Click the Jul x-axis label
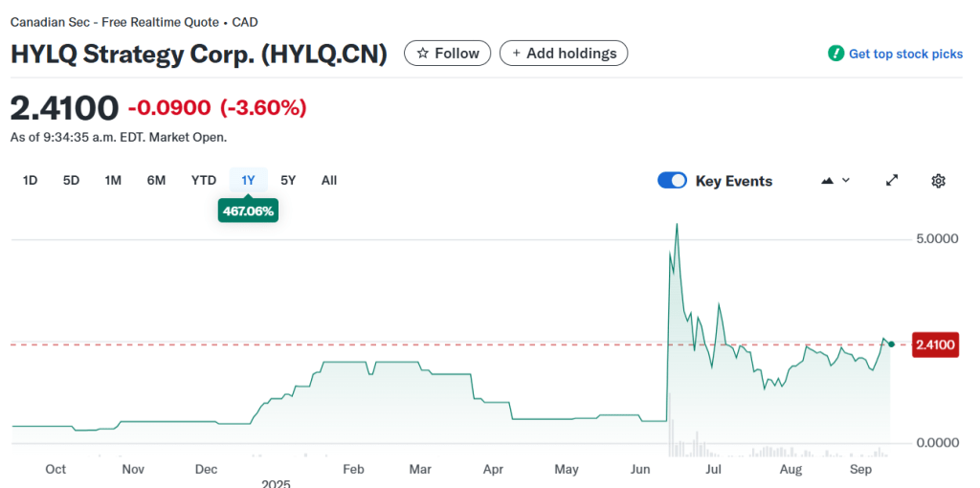This screenshot has width=980, height=488. coord(714,469)
